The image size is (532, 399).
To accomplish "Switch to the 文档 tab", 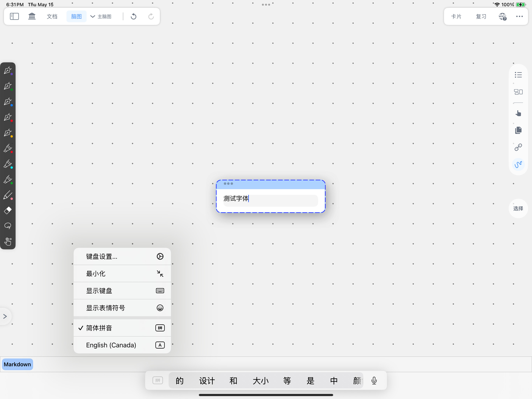I will 52,16.
